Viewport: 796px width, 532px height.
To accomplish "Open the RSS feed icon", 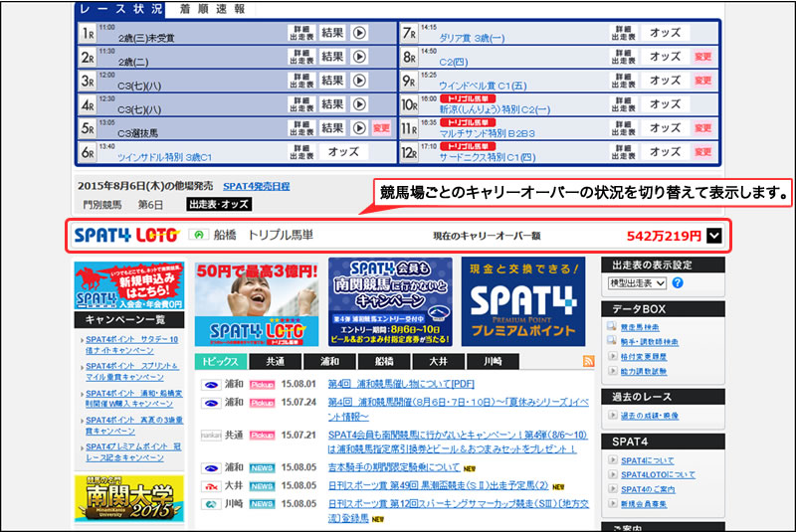I will tap(588, 361).
